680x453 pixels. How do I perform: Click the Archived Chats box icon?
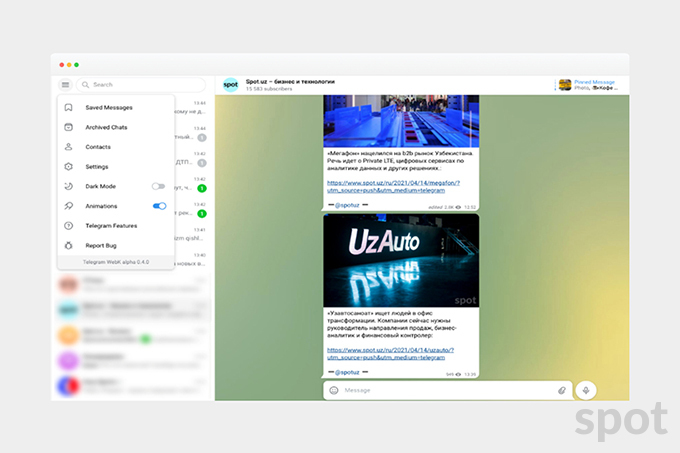tap(69, 127)
